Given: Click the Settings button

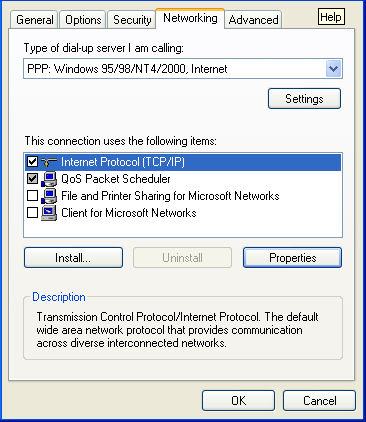Looking at the screenshot, I should [x=304, y=99].
